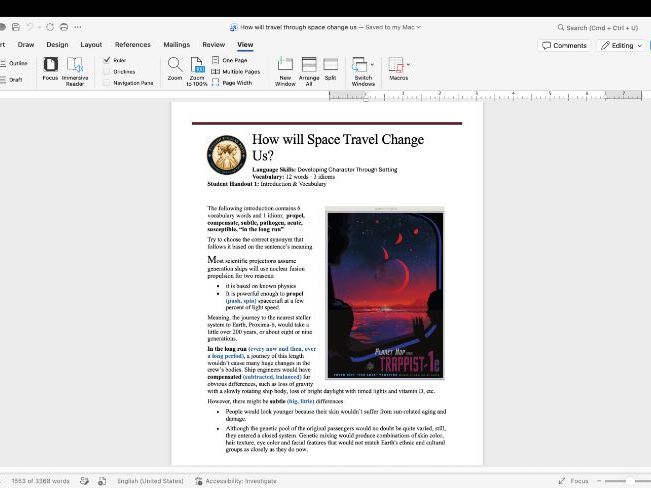Click Zoom to 100% icon
Image resolution: width=651 pixels, height=488 pixels.
point(197,65)
